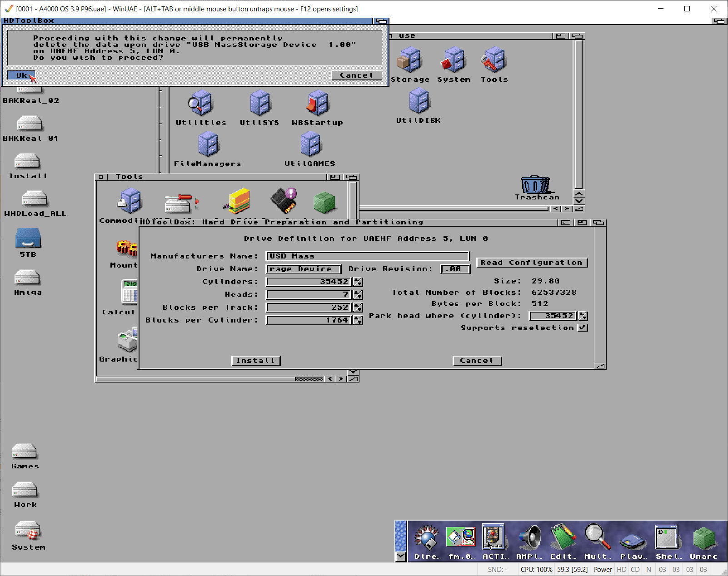Viewport: 728px width, 576px height.
Task: Click Tools window close gadget
Action: tap(100, 177)
